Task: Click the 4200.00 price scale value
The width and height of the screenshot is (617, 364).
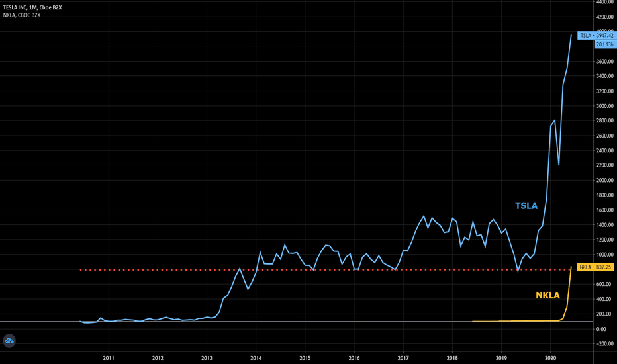Action: (x=605, y=17)
